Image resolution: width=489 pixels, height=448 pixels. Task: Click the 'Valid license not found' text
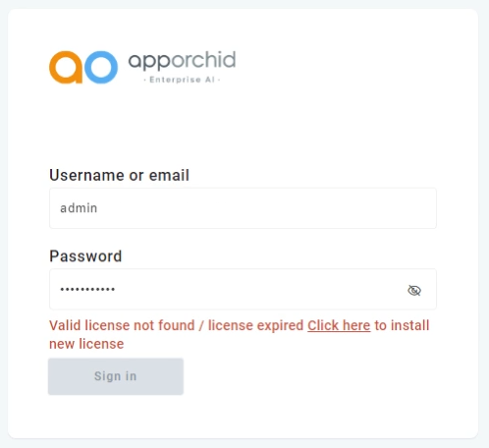pyautogui.click(x=122, y=325)
